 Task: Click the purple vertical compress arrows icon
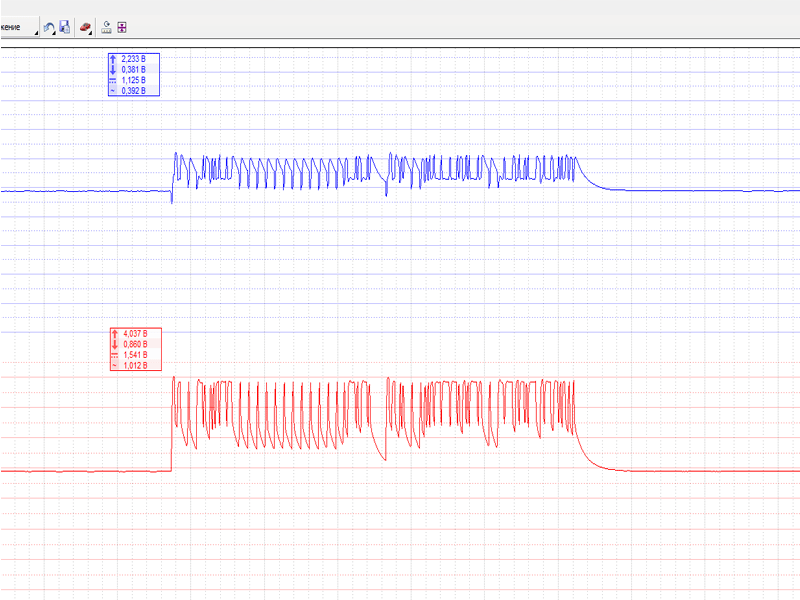tap(122, 26)
